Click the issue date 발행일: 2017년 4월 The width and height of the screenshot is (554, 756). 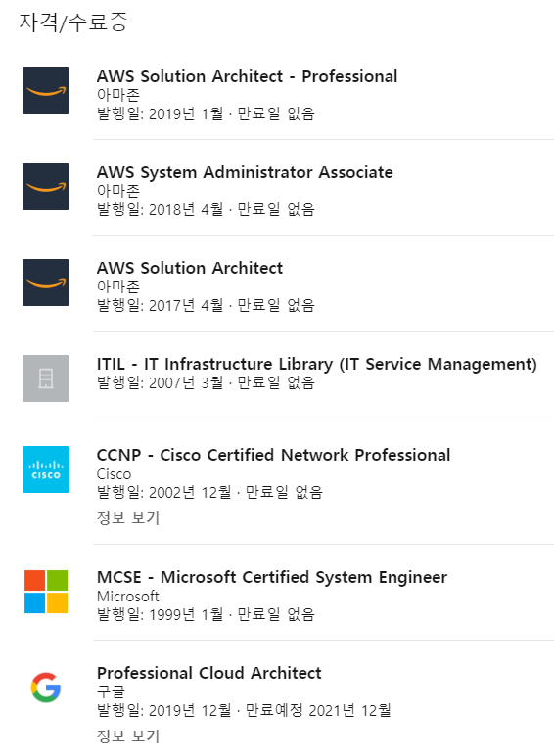click(161, 306)
